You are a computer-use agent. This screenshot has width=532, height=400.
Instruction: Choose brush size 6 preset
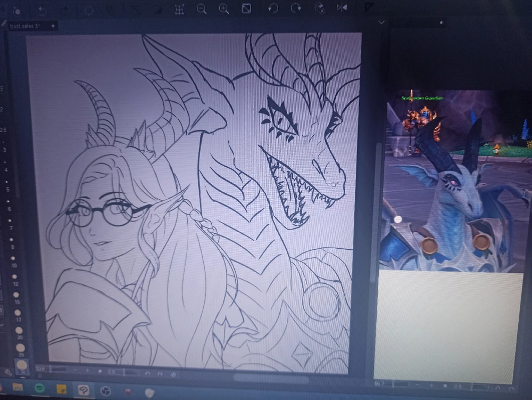pos(9,205)
